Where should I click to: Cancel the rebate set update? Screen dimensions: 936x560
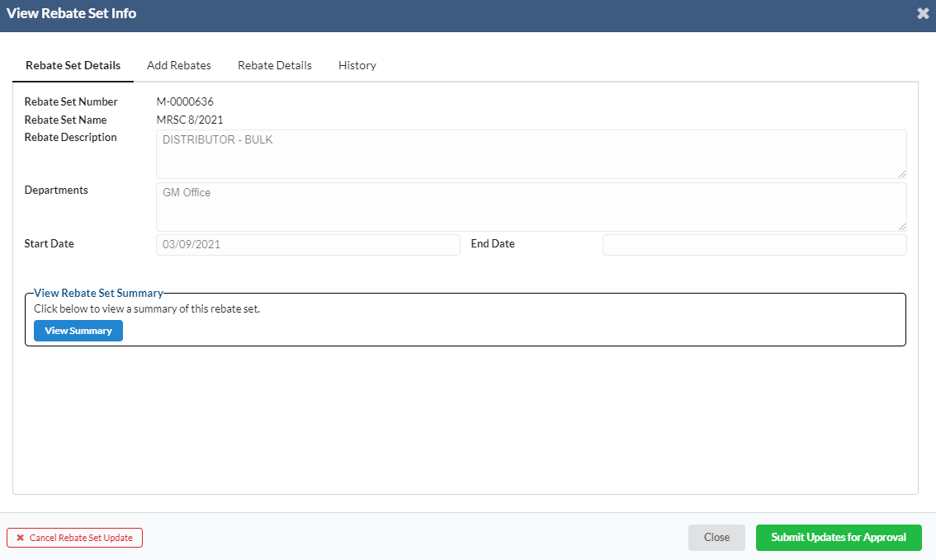[74, 538]
